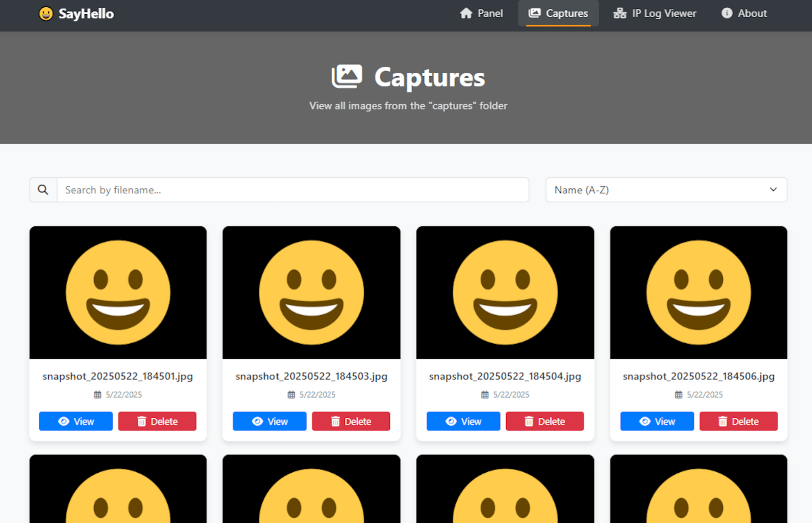Click the Captures page heading text
Screen dimensions: 812x523
click(x=430, y=77)
